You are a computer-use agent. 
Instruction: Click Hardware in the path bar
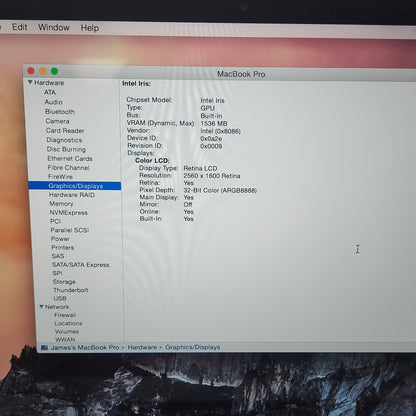[x=142, y=347]
